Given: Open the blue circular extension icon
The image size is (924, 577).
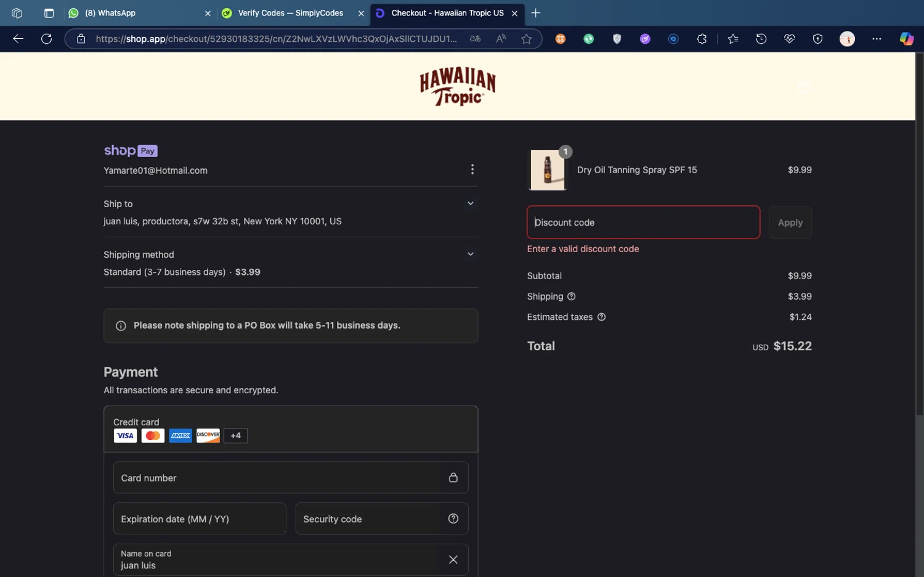Looking at the screenshot, I should (x=673, y=39).
